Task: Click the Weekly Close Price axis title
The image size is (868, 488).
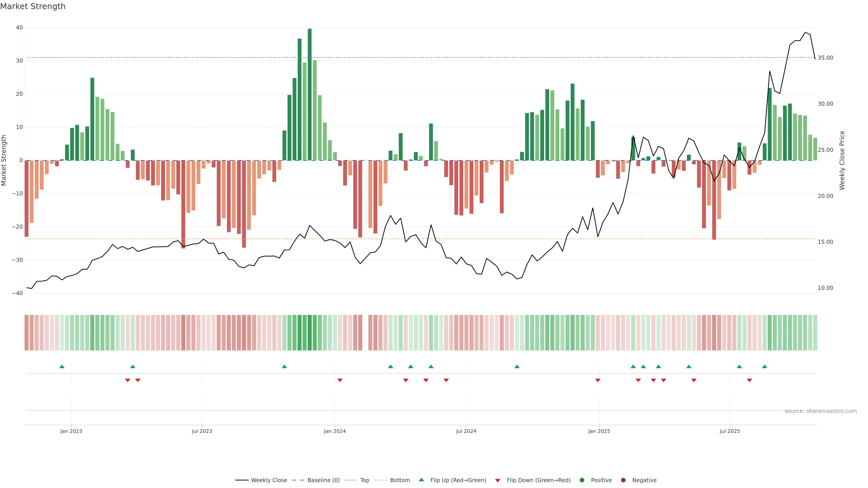Action: 842,160
